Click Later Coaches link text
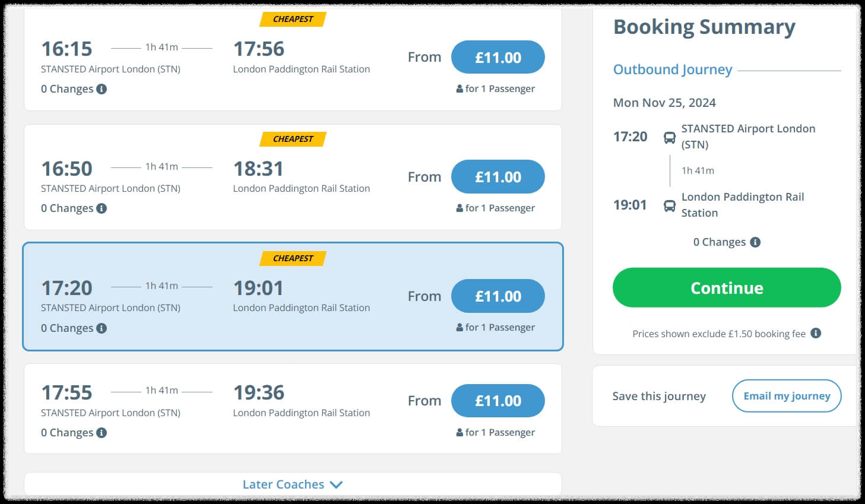 [x=283, y=484]
